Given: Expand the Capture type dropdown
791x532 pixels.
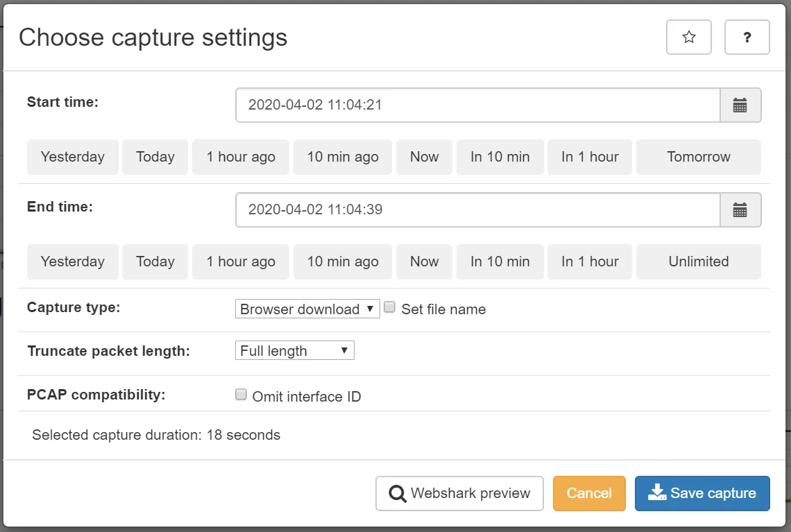Looking at the screenshot, I should (x=307, y=309).
